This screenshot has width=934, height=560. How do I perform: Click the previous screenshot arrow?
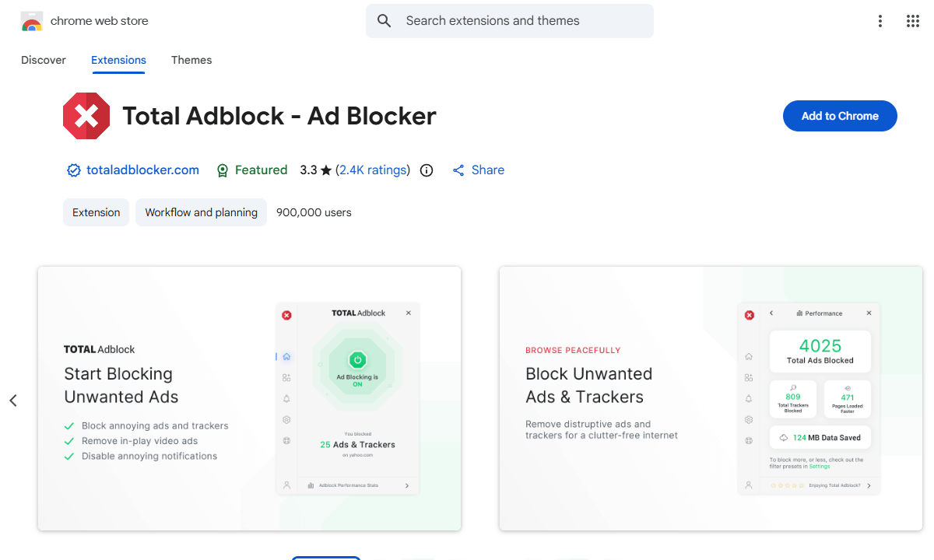coord(12,399)
